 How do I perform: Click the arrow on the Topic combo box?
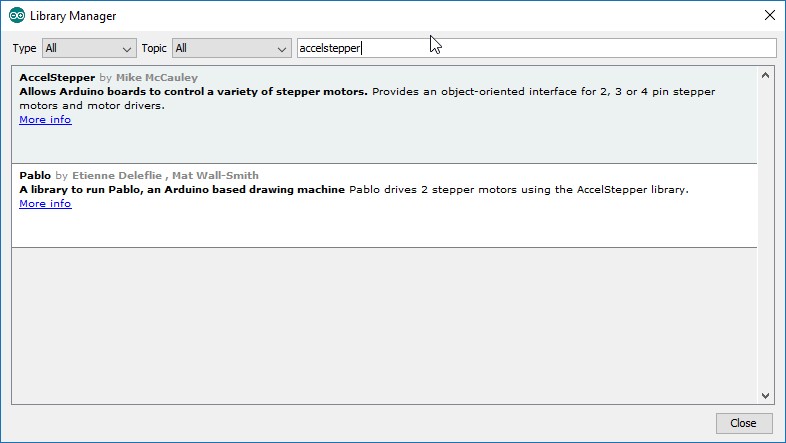(x=282, y=48)
